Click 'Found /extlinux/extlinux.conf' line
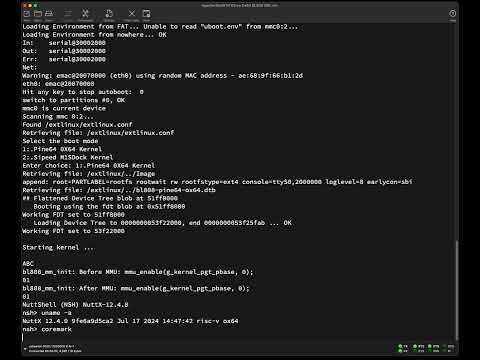 click(77, 125)
